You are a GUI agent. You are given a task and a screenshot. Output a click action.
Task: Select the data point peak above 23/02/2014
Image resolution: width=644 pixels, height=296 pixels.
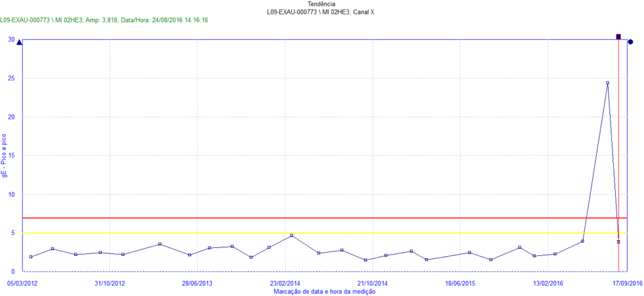point(292,236)
